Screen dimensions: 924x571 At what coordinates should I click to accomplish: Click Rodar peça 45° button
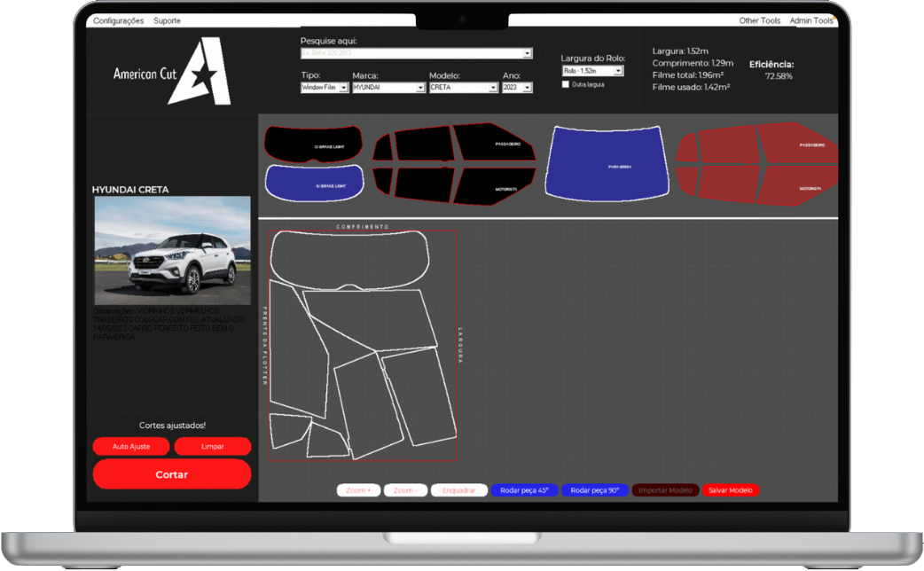point(524,490)
